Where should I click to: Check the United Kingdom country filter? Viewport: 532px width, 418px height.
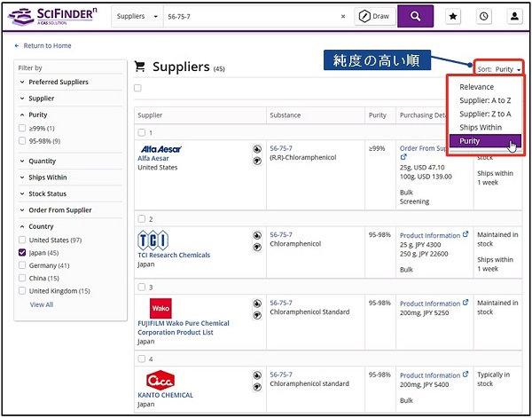[22, 291]
